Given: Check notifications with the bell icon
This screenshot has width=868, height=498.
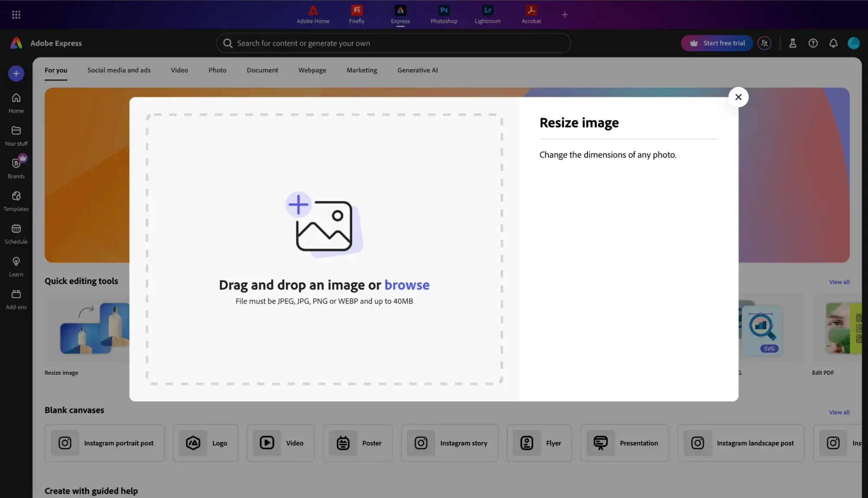Looking at the screenshot, I should click(x=833, y=43).
